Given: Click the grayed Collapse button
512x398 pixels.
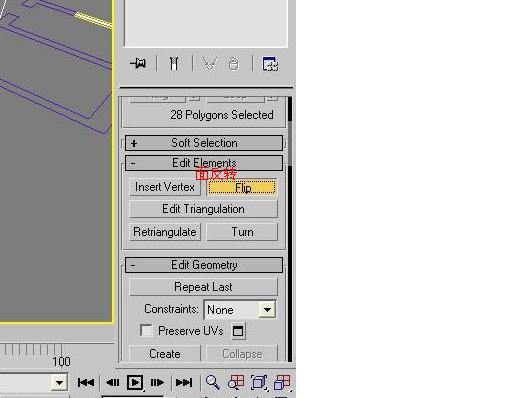Looking at the screenshot, I should point(242,354).
